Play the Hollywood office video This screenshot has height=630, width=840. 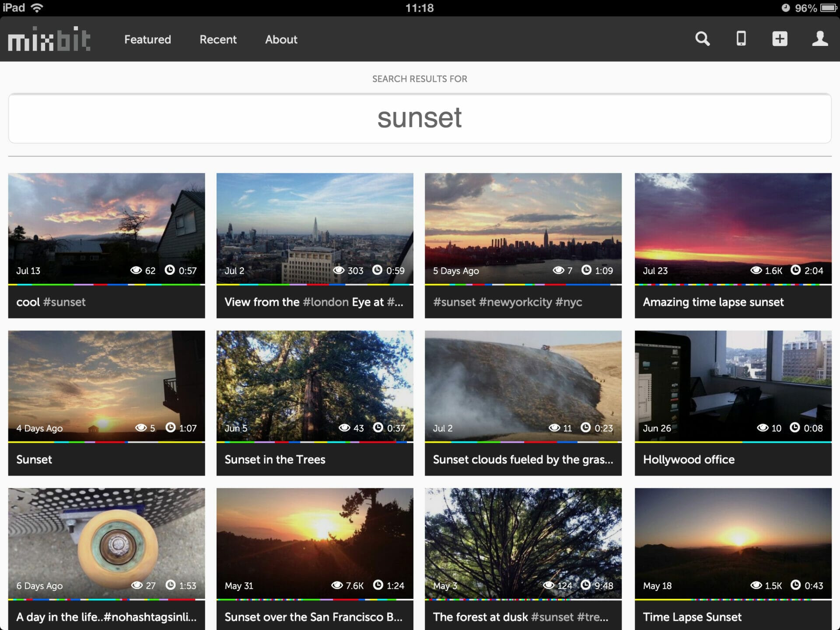pos(731,385)
